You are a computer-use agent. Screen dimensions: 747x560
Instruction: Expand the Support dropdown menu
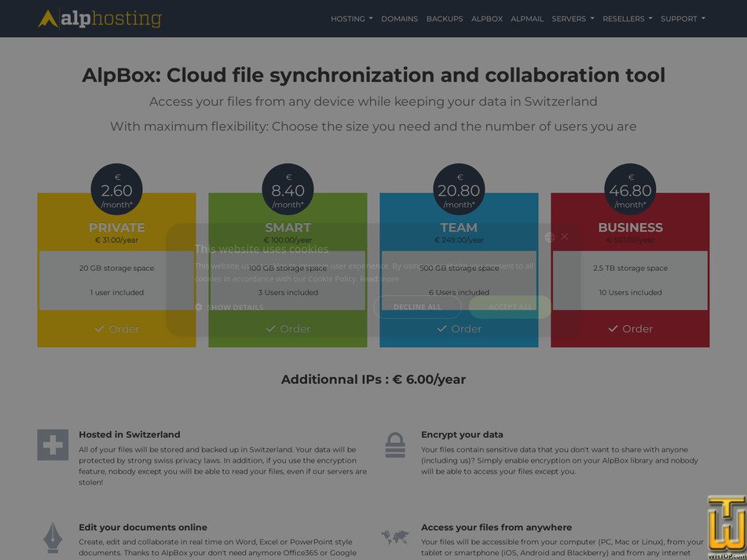(x=683, y=19)
